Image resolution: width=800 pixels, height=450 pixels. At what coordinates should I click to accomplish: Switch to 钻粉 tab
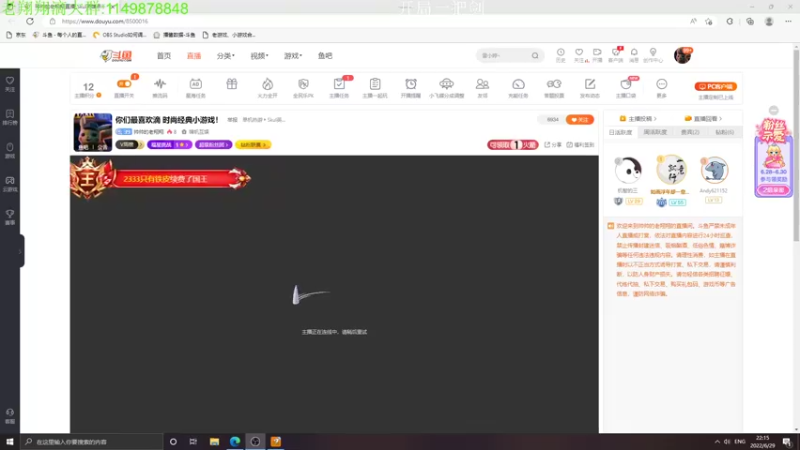pyautogui.click(x=724, y=132)
